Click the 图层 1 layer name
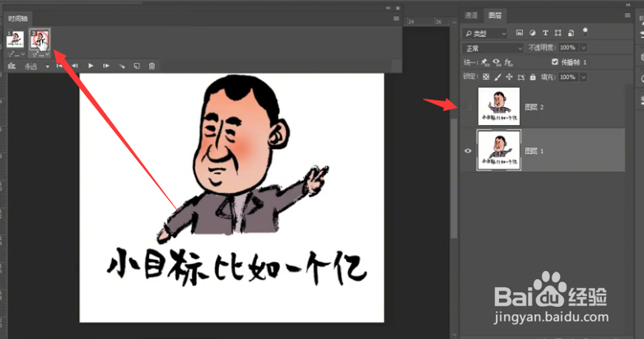644x339 pixels. (534, 151)
